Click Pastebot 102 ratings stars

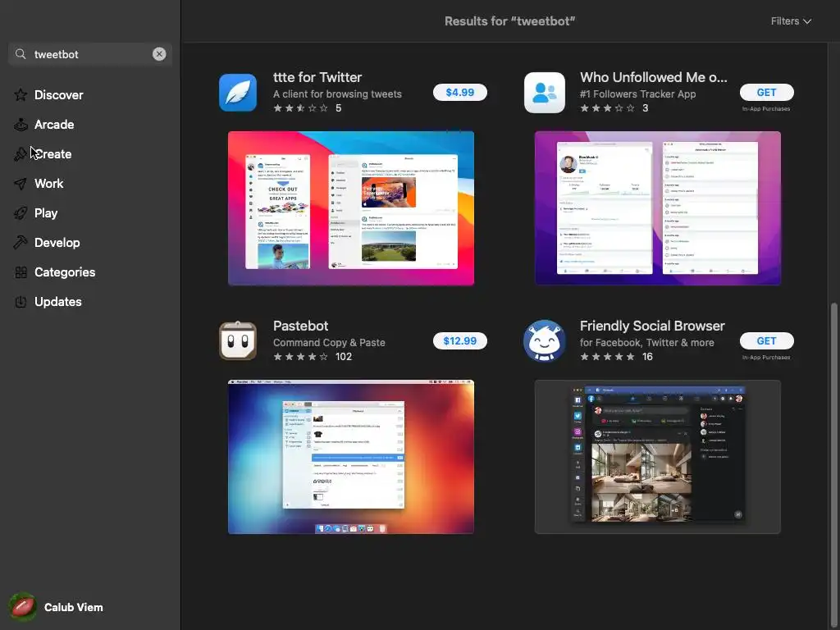pos(300,357)
